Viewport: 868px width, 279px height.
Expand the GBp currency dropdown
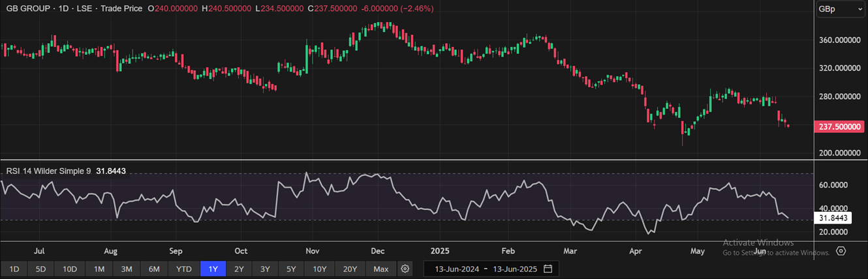(x=840, y=9)
